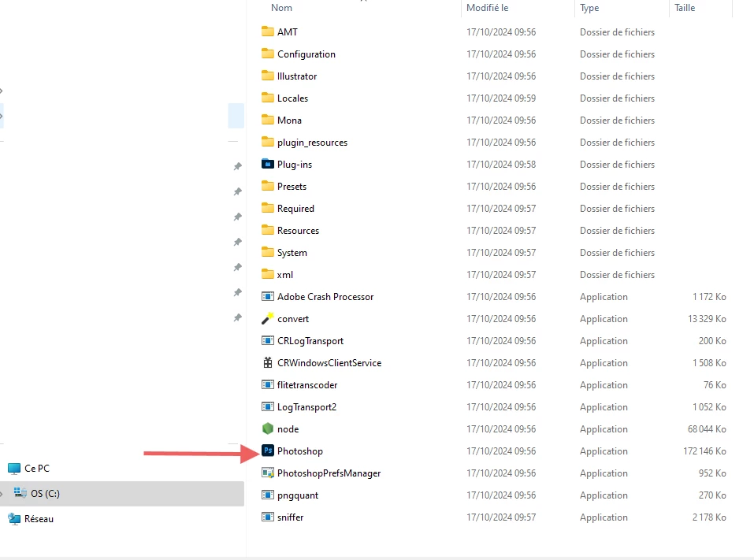Click the Réseau network icon
This screenshot has width=754, height=560.
coord(14,519)
